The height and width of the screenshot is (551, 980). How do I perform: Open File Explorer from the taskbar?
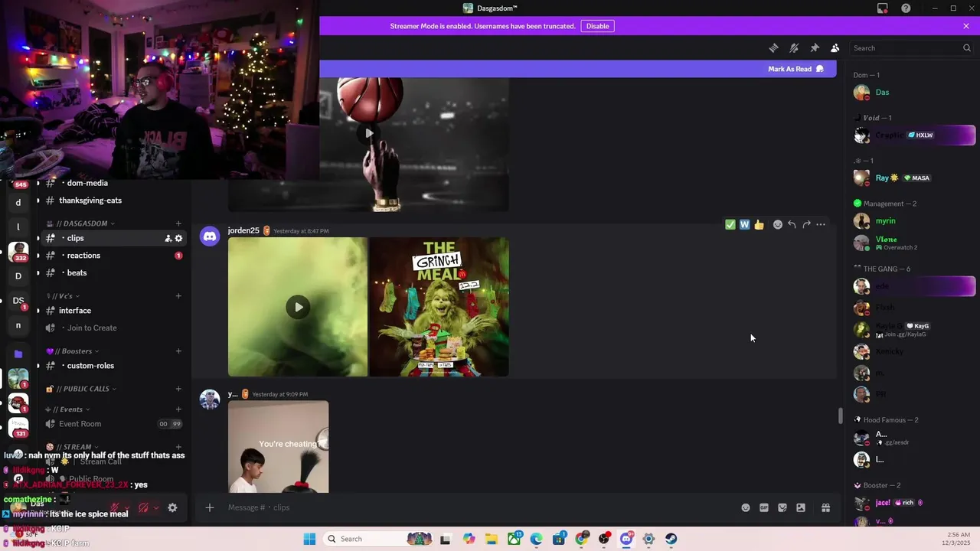click(491, 539)
